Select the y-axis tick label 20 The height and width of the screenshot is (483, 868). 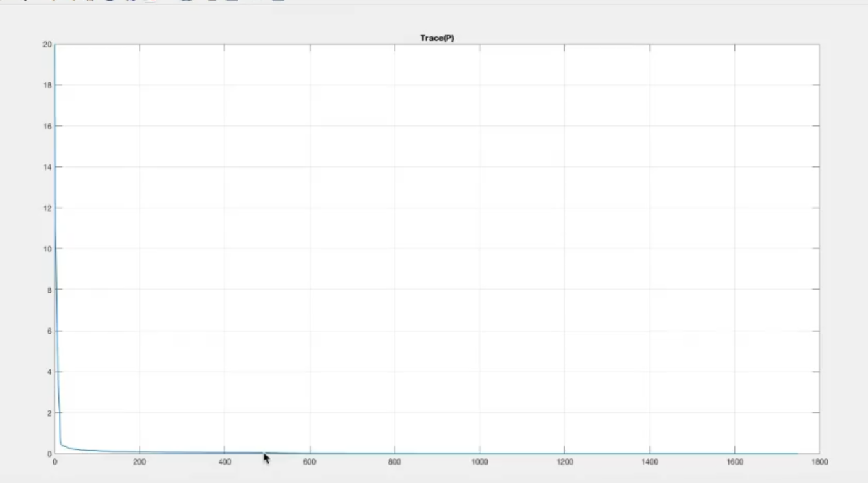pos(47,45)
